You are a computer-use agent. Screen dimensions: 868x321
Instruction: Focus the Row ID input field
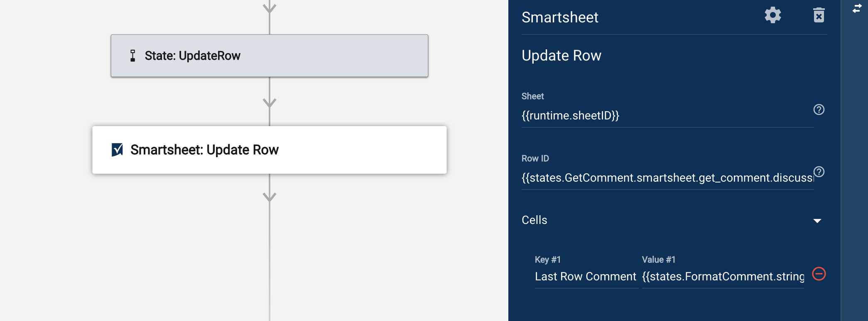[x=664, y=178]
